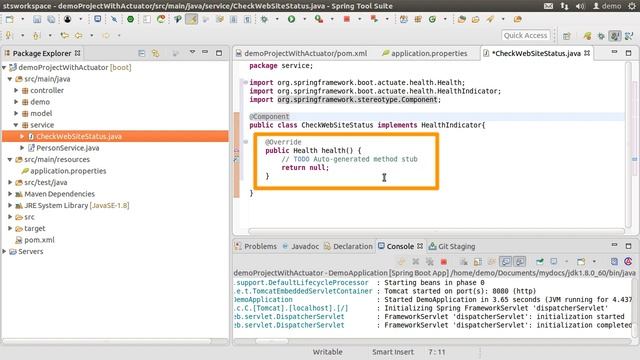This screenshot has height=360, width=640.
Task: Switch to the Spring perspective icon
Action: [x=587, y=36]
